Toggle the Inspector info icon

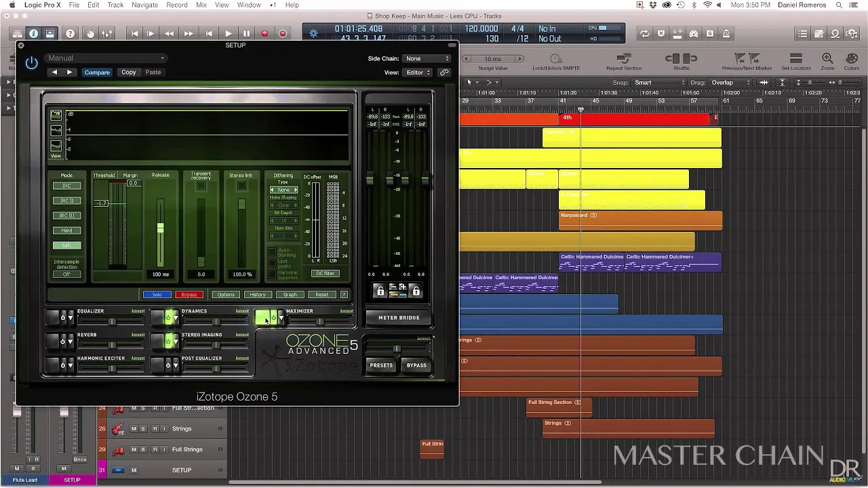33,33
